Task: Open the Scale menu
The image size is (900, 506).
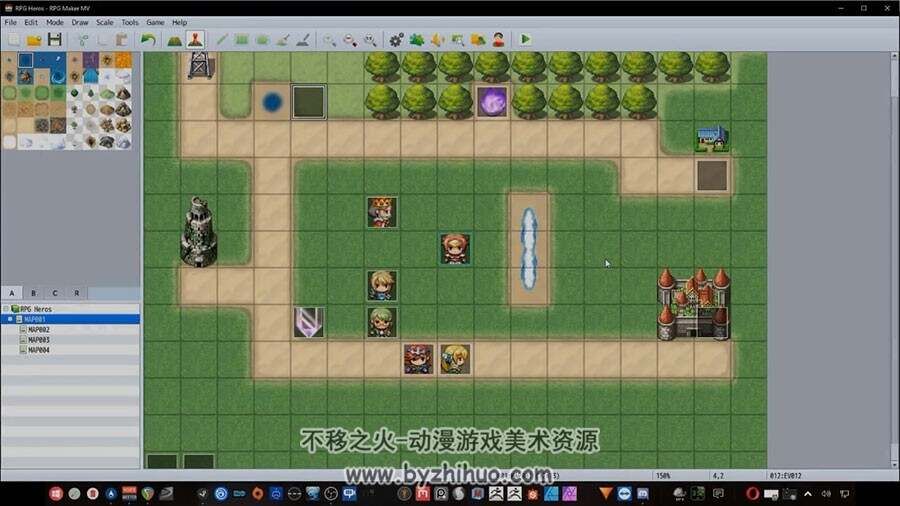Action: [104, 22]
